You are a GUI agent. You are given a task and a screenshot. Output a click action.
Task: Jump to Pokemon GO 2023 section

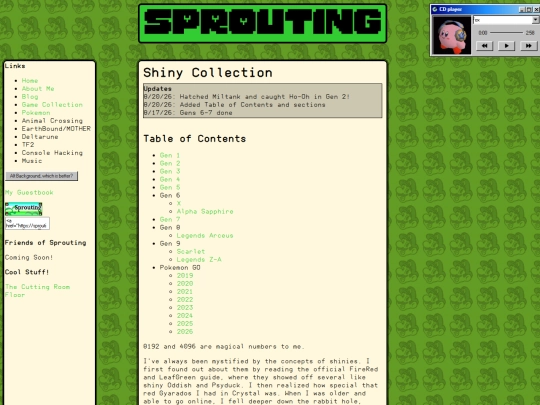tap(185, 308)
